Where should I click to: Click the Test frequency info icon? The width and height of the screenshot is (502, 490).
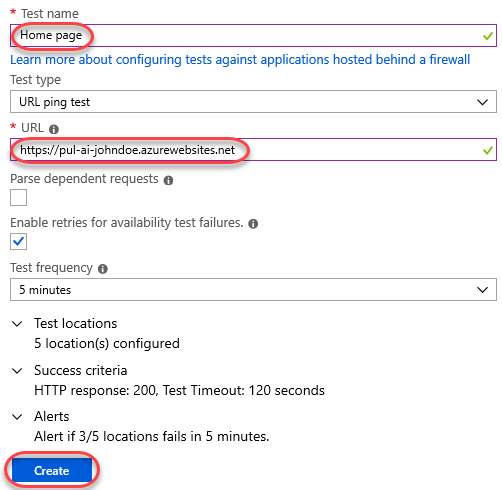pyautogui.click(x=103, y=269)
